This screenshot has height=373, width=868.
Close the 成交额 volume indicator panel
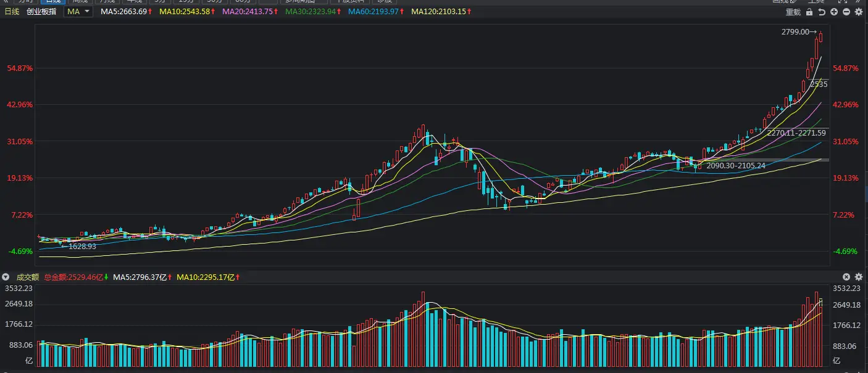point(846,277)
